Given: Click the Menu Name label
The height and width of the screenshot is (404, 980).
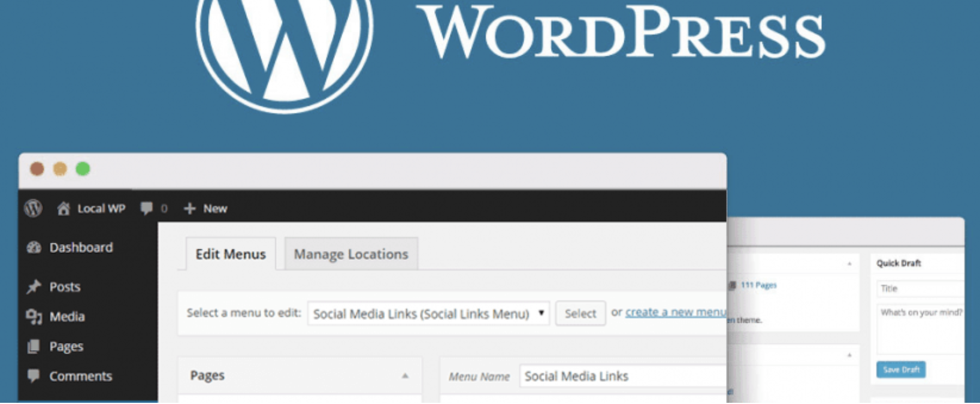Looking at the screenshot, I should click(479, 376).
